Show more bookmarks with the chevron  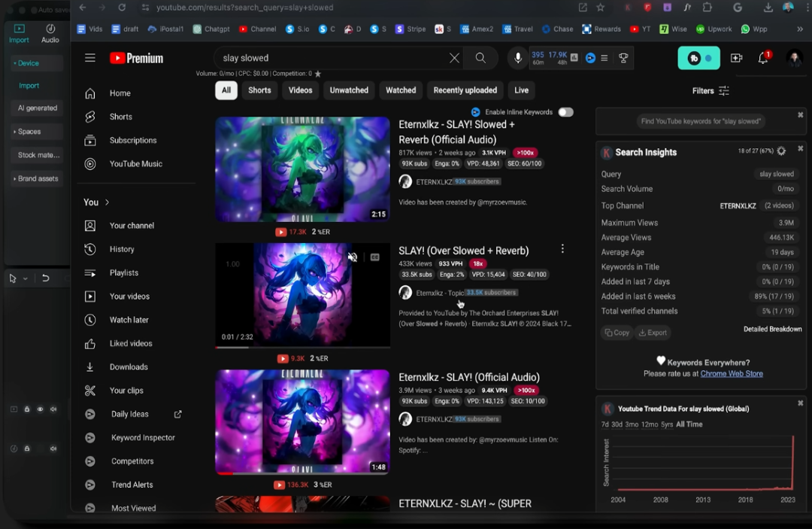coord(799,29)
